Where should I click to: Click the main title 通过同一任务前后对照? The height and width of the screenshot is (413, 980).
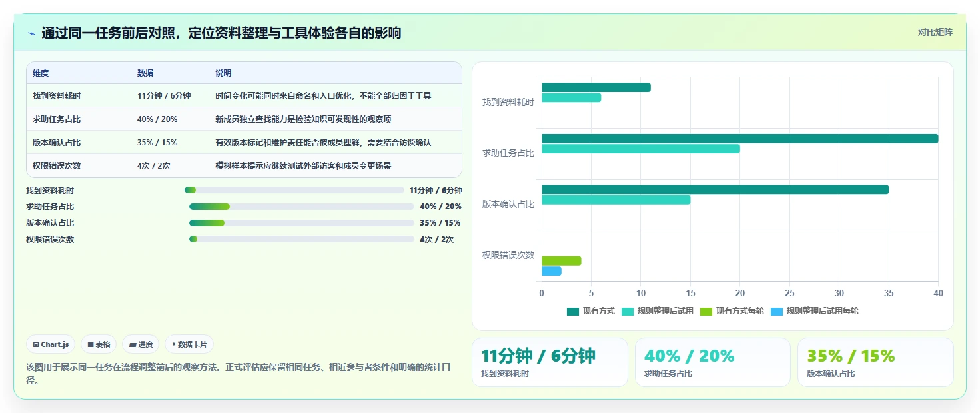pyautogui.click(x=221, y=33)
